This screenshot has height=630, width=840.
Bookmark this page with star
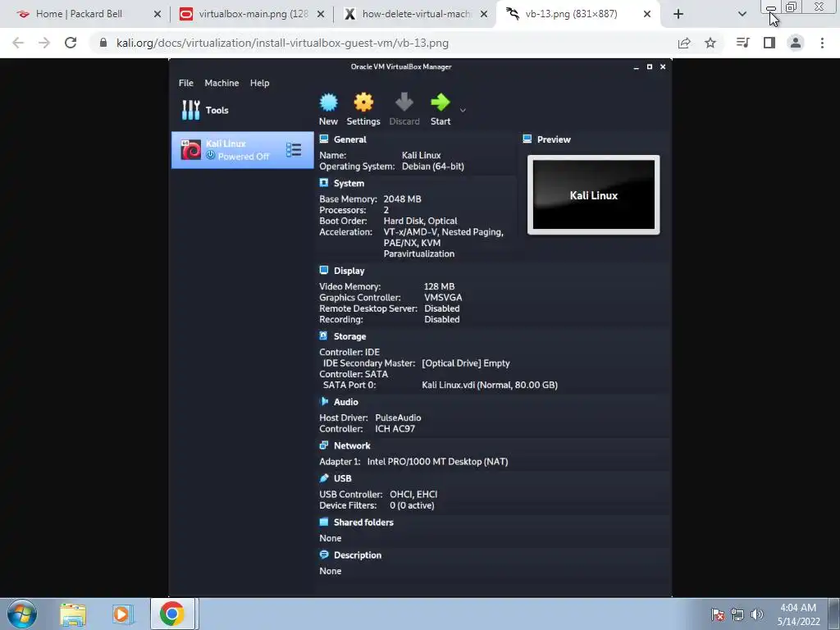tap(710, 43)
